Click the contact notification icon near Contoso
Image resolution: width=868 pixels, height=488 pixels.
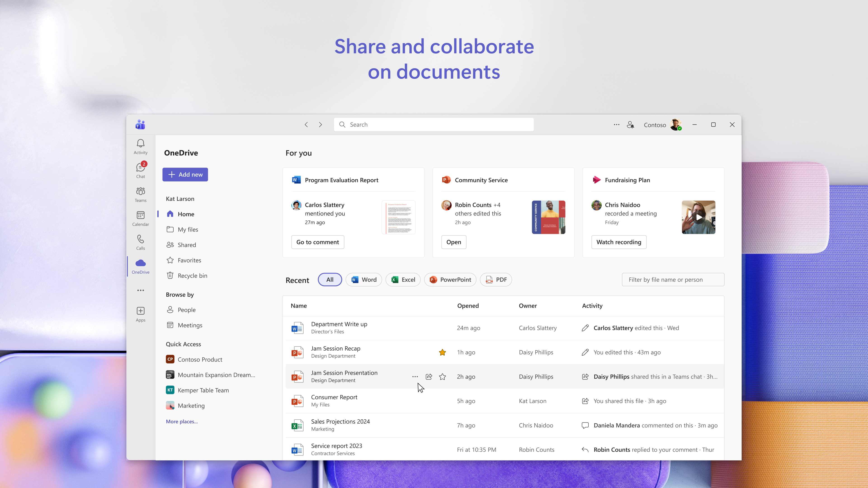(630, 125)
